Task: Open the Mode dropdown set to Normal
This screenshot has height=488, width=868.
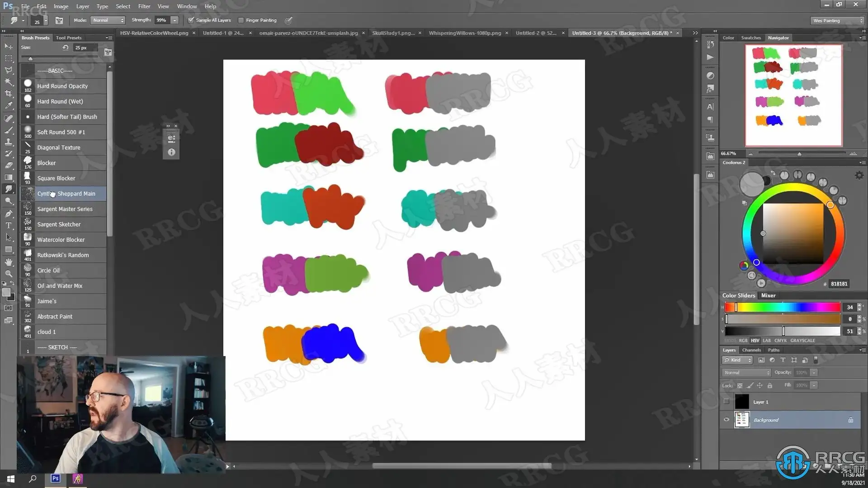Action: click(108, 20)
